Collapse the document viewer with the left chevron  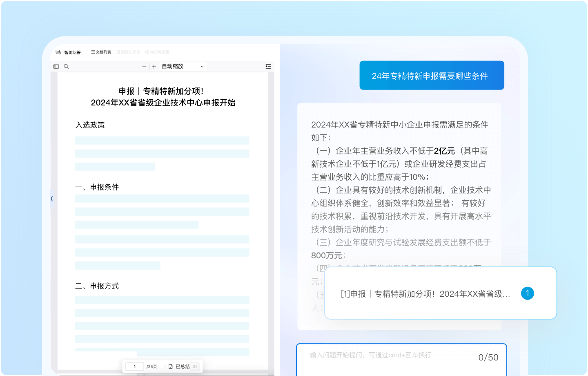coord(52,199)
